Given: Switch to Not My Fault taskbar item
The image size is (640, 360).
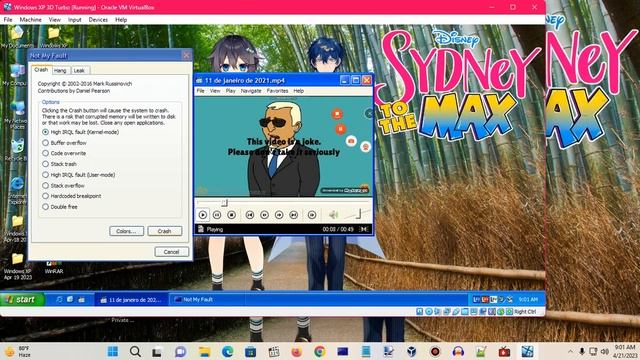Looking at the screenshot, I should pos(206,300).
